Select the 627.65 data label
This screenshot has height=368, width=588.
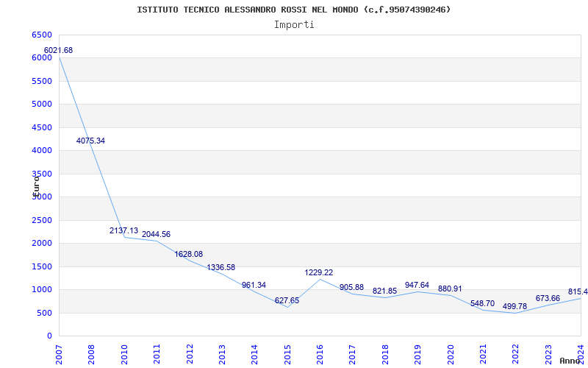[287, 300]
